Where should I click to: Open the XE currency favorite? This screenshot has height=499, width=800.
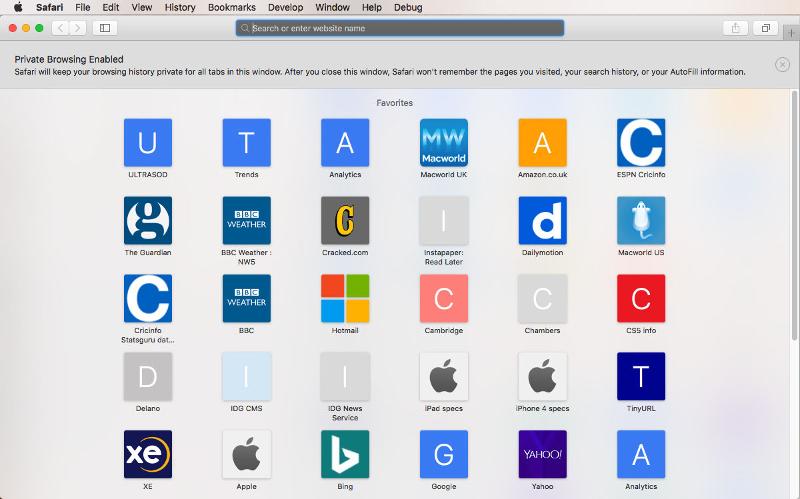(147, 454)
